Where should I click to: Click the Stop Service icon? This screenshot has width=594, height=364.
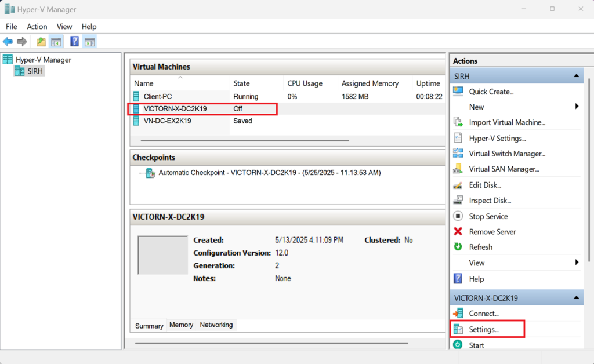(x=458, y=216)
